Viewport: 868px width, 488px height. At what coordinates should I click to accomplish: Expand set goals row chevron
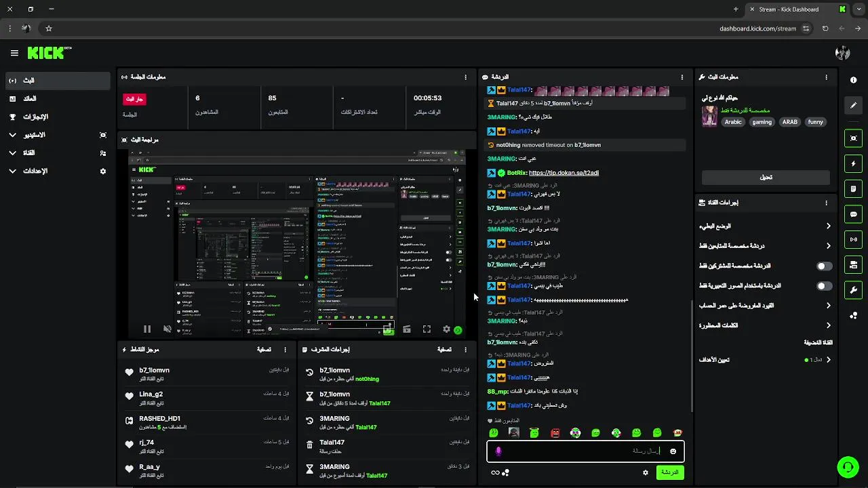pyautogui.click(x=828, y=360)
